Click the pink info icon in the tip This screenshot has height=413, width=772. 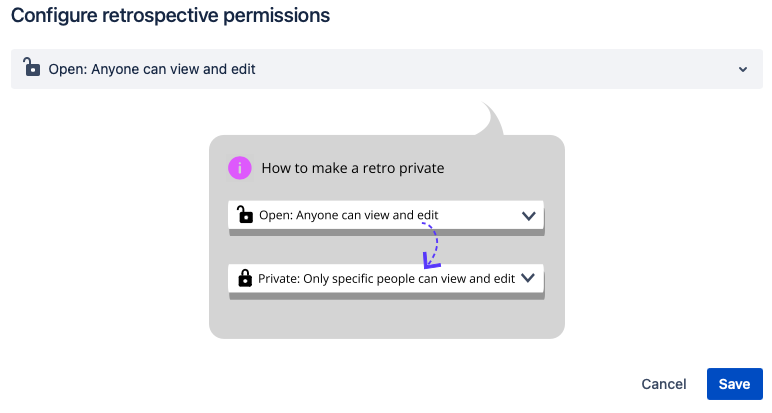pos(239,168)
